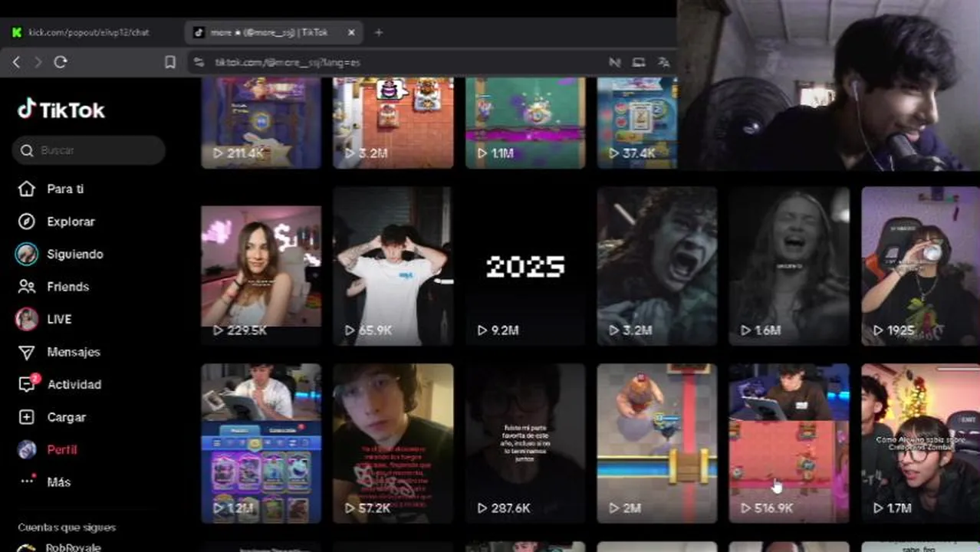Open a new browser tab
This screenshot has width=980, height=552.
pos(379,32)
